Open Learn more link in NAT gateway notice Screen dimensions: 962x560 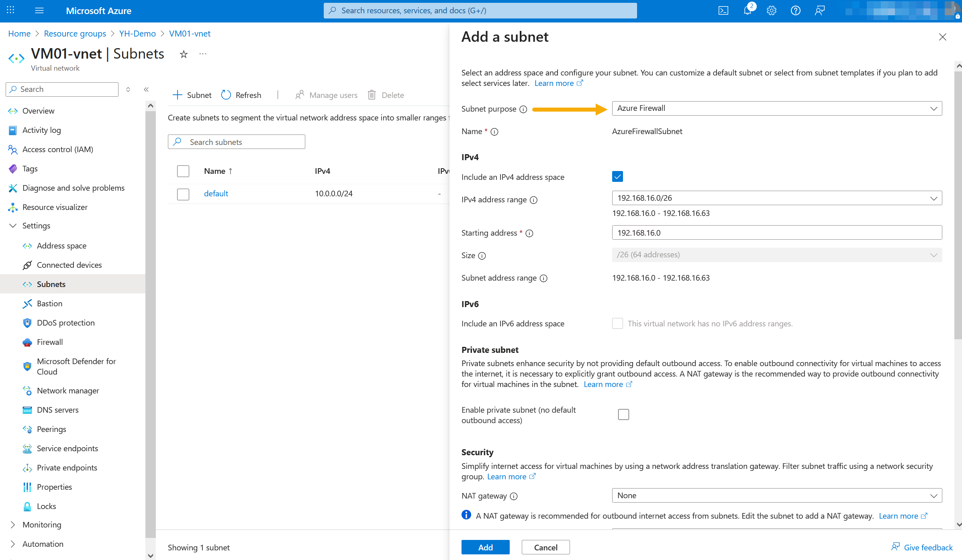[x=903, y=516]
